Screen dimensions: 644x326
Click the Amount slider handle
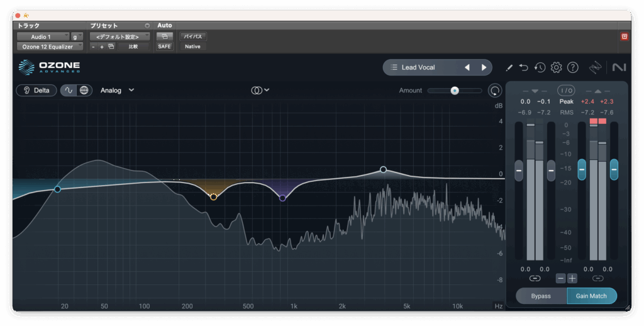point(454,91)
